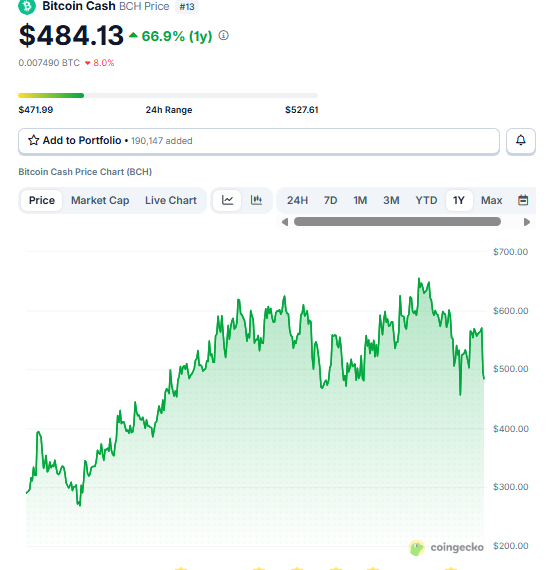Click the right scroll arrow under range tabs
This screenshot has width=552, height=570.
click(x=527, y=222)
